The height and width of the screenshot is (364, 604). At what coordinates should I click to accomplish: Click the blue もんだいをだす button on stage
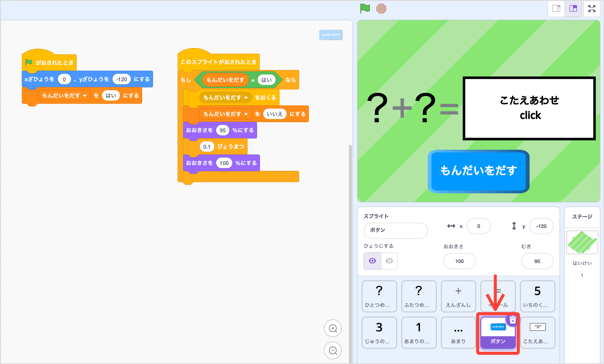(478, 171)
